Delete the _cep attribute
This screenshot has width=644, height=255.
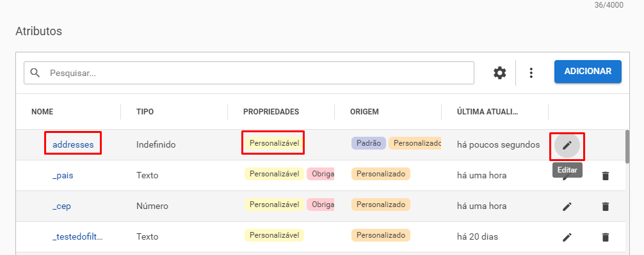coord(605,206)
